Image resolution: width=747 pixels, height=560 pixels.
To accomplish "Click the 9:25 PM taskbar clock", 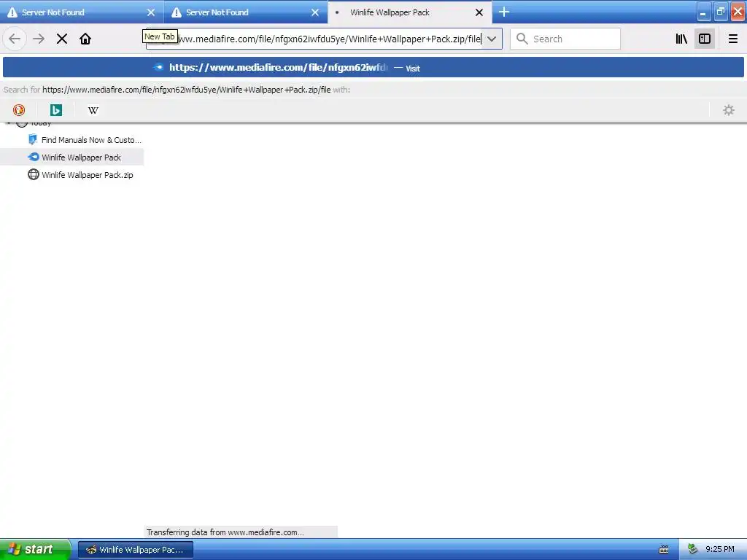I will click(719, 550).
